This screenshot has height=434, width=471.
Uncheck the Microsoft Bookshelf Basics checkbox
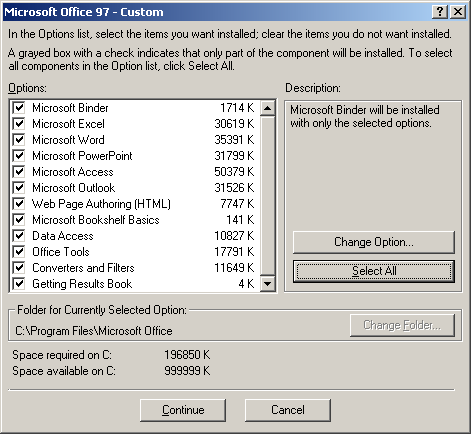[19, 220]
